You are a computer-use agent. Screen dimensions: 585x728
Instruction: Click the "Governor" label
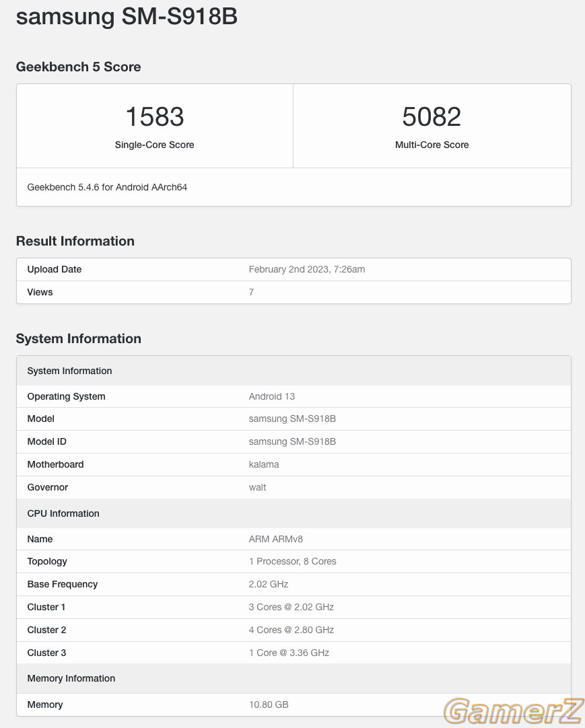pyautogui.click(x=47, y=487)
